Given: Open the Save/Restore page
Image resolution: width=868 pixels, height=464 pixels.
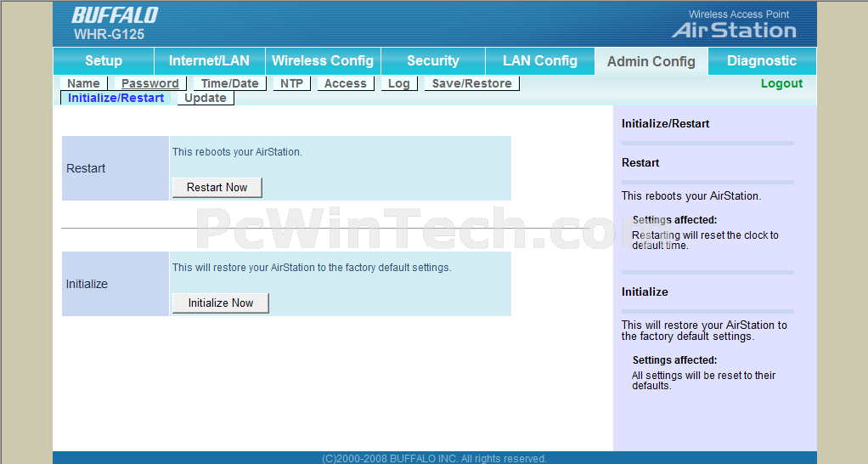Looking at the screenshot, I should 471,83.
